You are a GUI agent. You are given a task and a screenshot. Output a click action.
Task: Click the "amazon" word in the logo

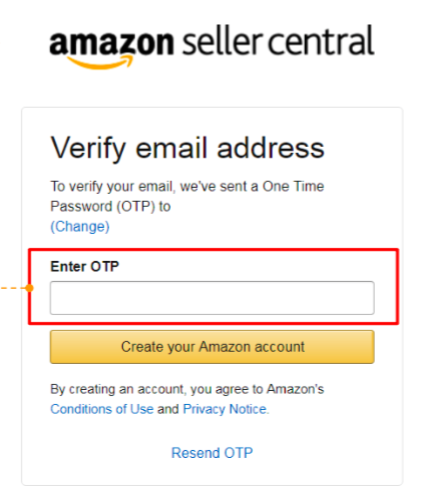(112, 43)
